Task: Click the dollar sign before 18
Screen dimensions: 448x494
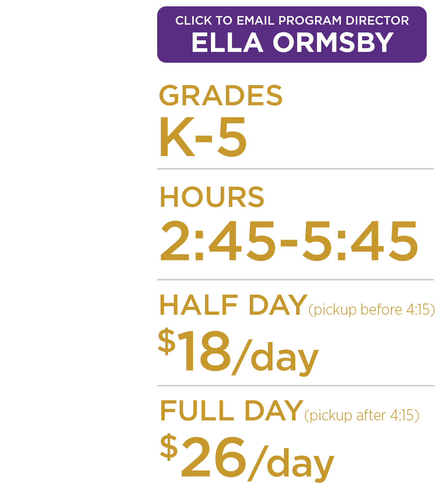Action: point(167,341)
